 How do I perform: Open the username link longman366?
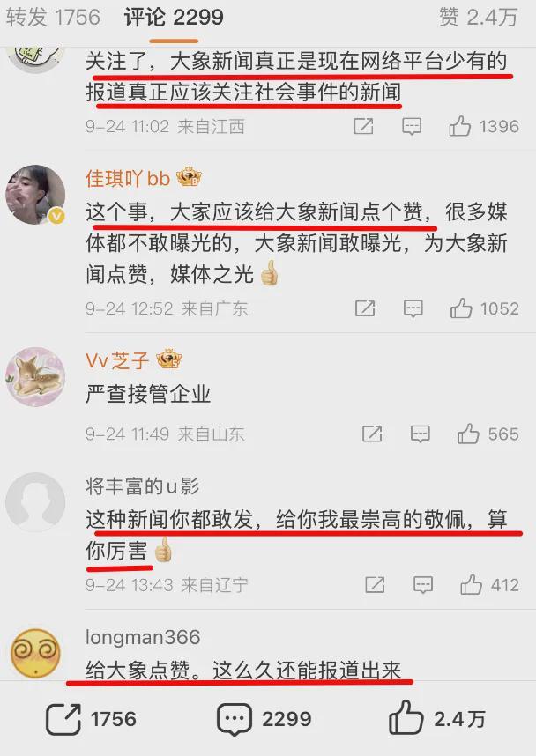coord(143,637)
